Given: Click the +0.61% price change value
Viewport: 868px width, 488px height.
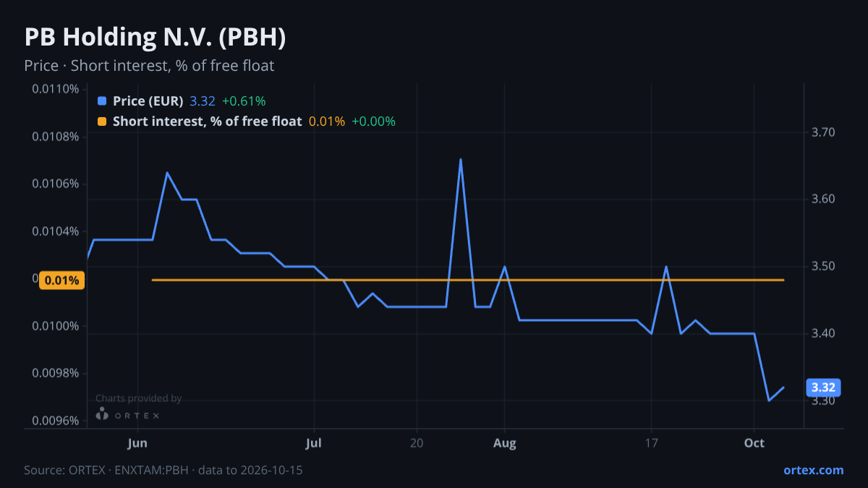Looking at the screenshot, I should (244, 101).
